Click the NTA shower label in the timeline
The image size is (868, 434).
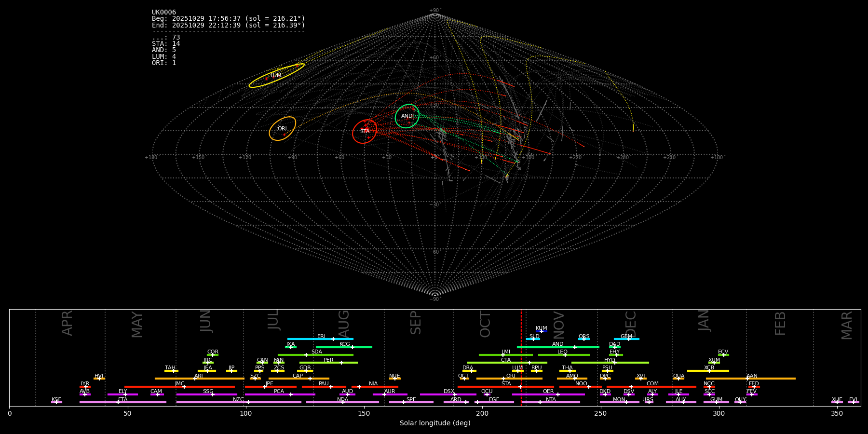[x=551, y=400]
